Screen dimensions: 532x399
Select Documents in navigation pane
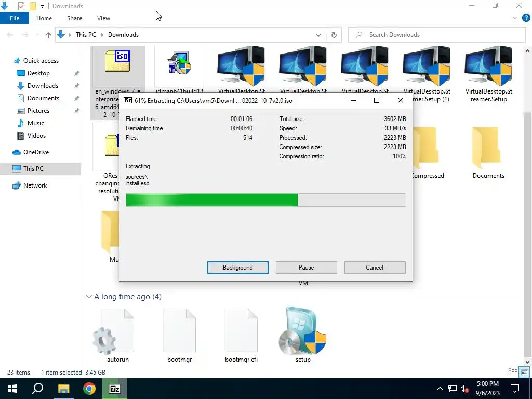tap(43, 98)
